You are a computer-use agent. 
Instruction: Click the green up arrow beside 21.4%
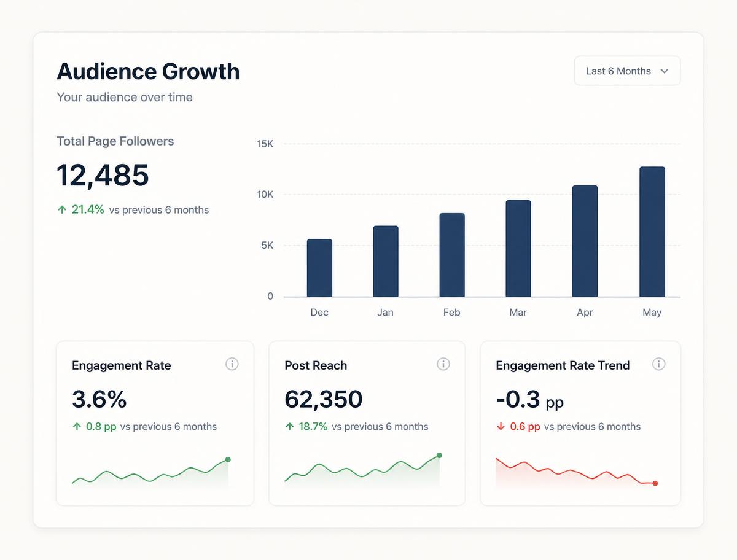[61, 210]
